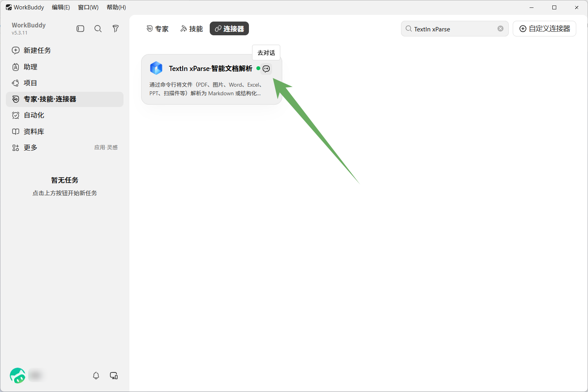Open search via the sidebar magnifier icon
This screenshot has height=392, width=588.
[98, 29]
